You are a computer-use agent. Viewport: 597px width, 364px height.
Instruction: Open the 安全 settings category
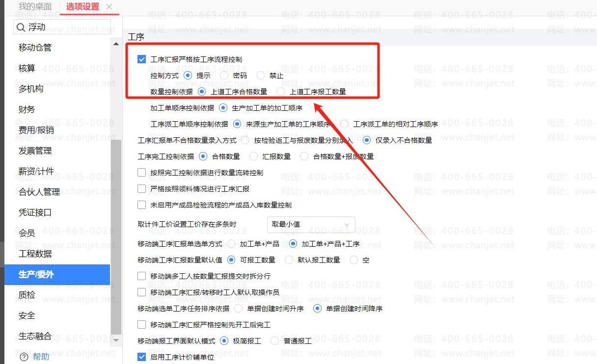(x=27, y=315)
